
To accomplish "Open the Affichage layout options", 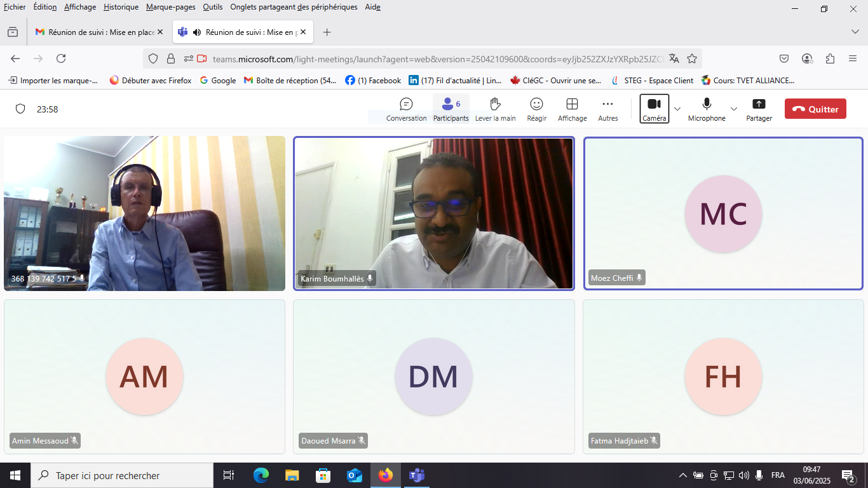I will tap(572, 109).
